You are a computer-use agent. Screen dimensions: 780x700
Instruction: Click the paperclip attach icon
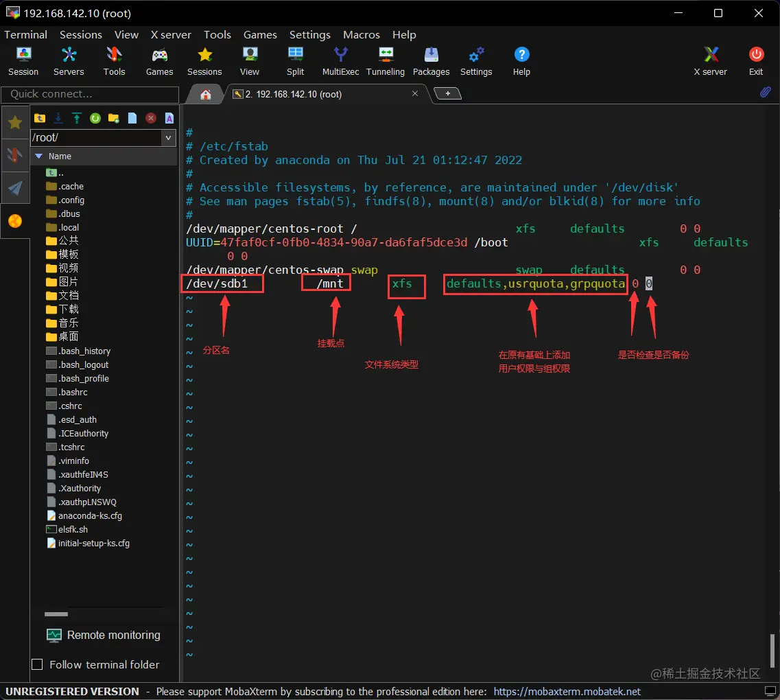click(x=765, y=92)
